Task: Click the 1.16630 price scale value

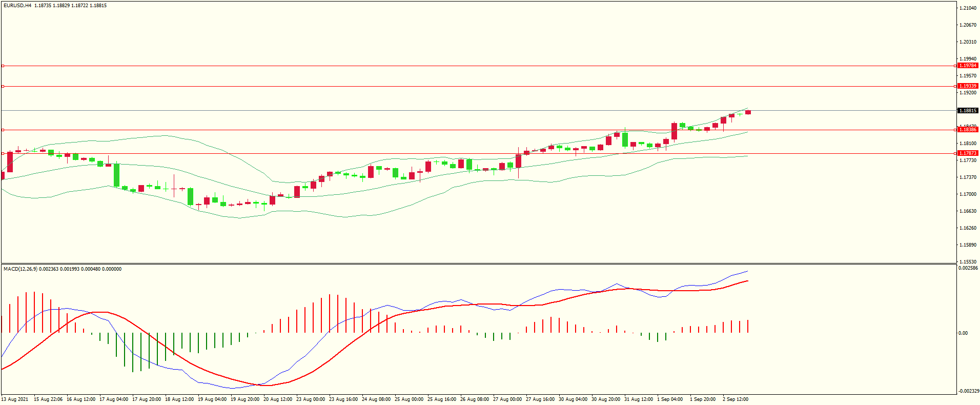Action: click(x=968, y=211)
